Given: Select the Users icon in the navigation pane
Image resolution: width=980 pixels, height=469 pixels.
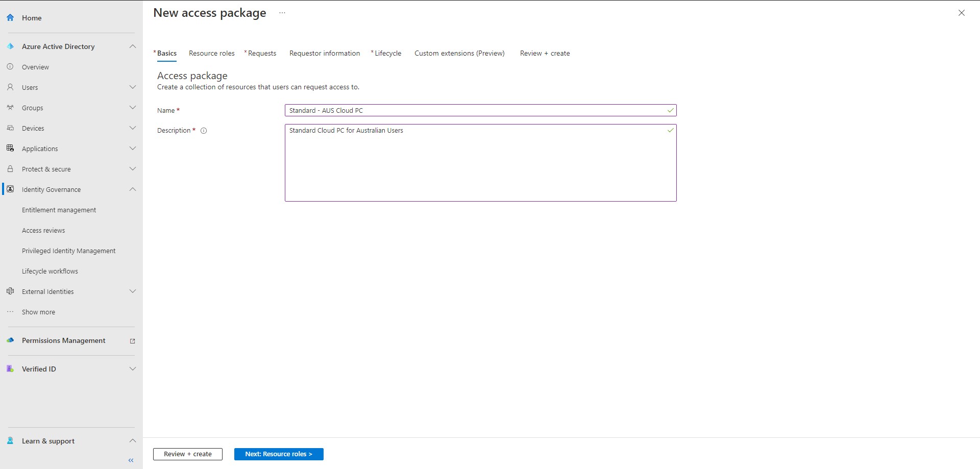Looking at the screenshot, I should click(10, 87).
